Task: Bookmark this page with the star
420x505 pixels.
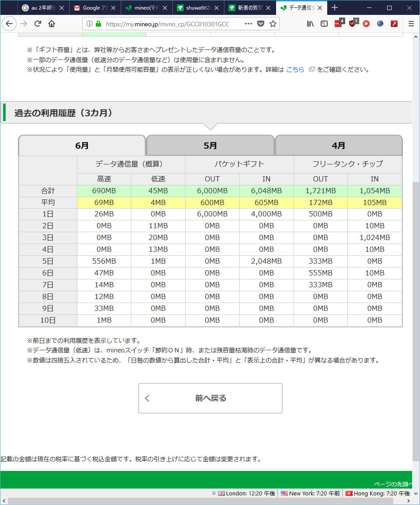Action: point(273,24)
